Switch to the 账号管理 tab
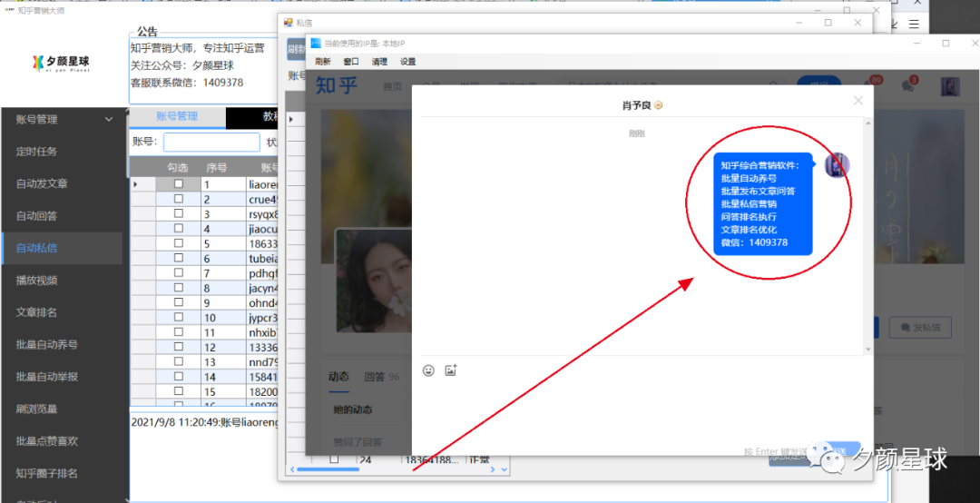 click(177, 116)
